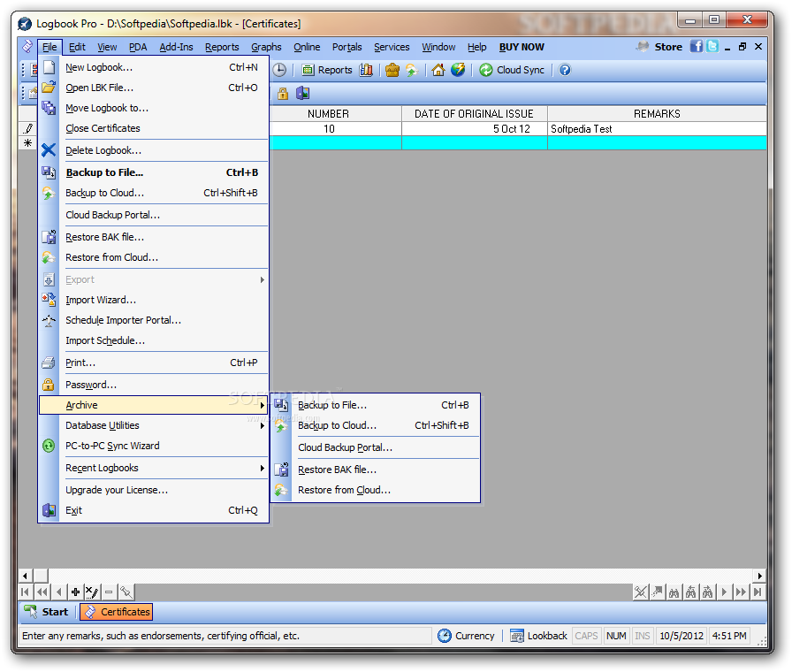Jump to last record on right navigator
The width and height of the screenshot is (792, 672).
point(758,592)
